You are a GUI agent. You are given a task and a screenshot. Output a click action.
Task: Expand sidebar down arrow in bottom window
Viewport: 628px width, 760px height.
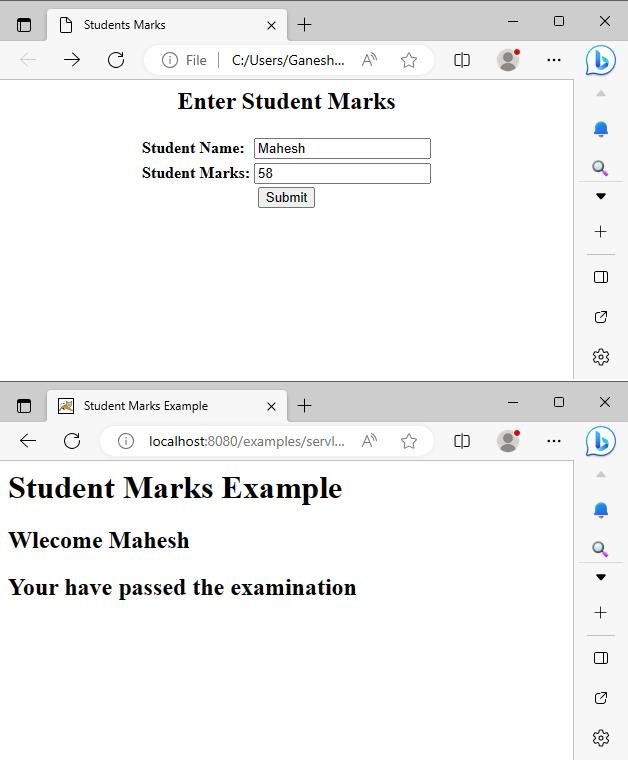coord(601,577)
